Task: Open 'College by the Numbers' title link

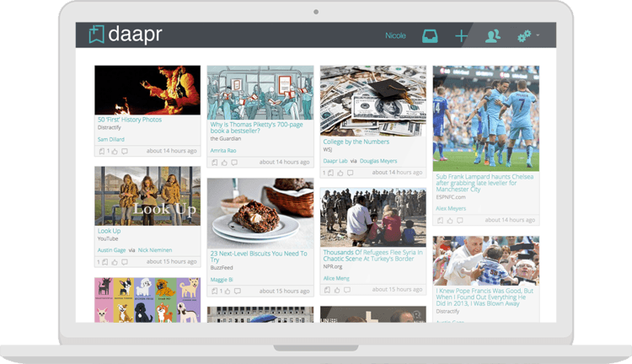Action: pyautogui.click(x=356, y=142)
